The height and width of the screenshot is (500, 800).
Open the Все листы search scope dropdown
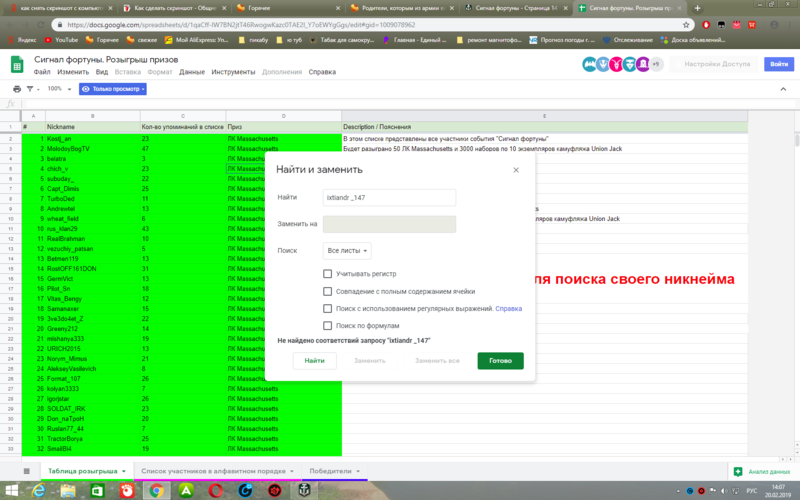click(347, 251)
